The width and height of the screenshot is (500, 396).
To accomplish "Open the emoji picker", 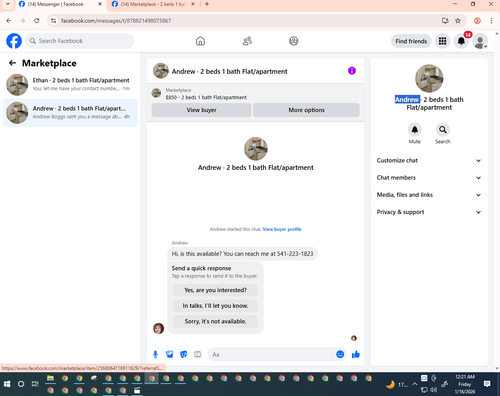I will tap(340, 354).
